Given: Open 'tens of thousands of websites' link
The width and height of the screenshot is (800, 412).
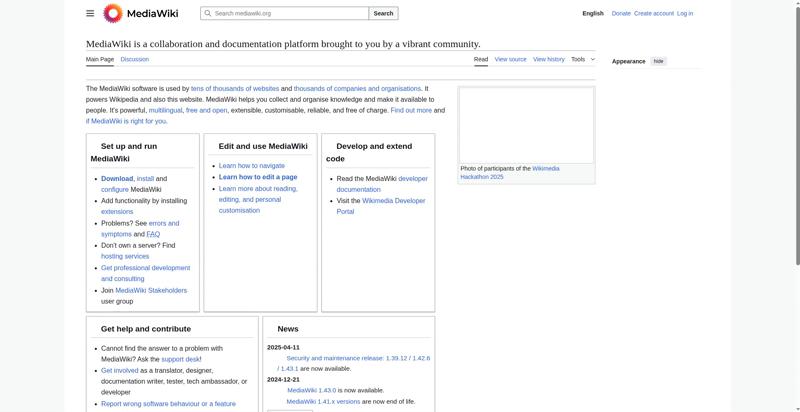Looking at the screenshot, I should [235, 89].
